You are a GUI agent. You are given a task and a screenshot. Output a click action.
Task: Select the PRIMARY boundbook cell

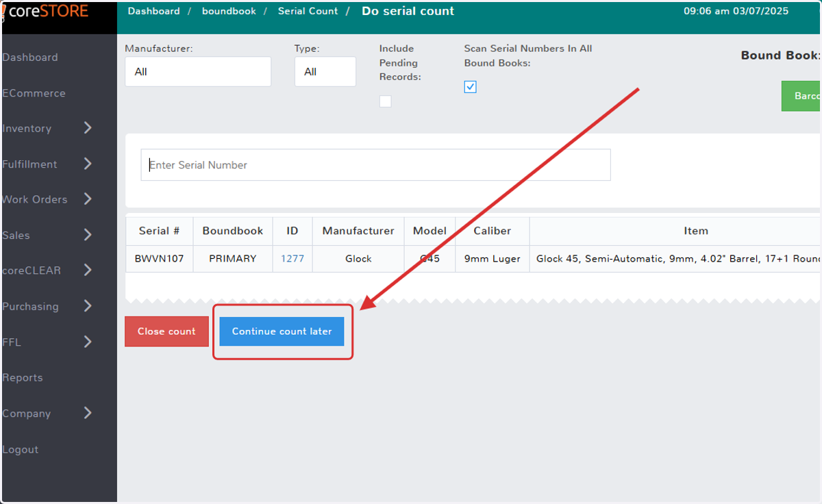[233, 259]
